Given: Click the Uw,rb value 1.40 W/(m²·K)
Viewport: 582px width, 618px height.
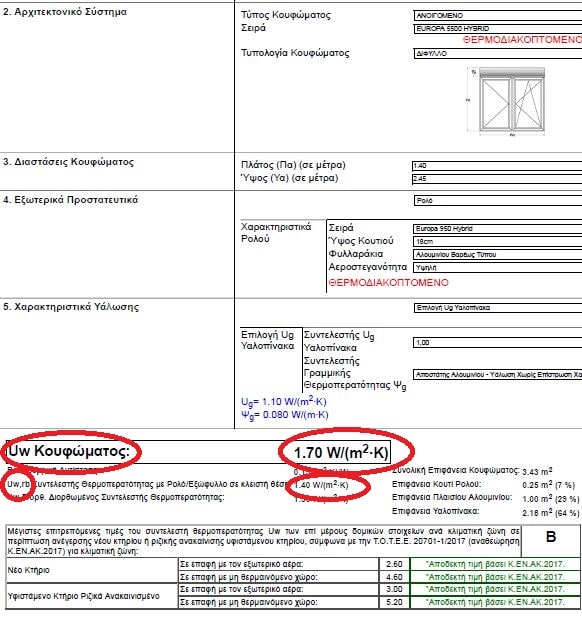Looking at the screenshot, I should click(x=322, y=485).
